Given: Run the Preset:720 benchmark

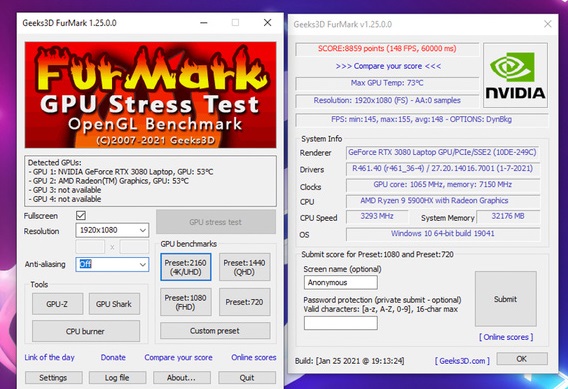Looking at the screenshot, I should coord(245,302).
